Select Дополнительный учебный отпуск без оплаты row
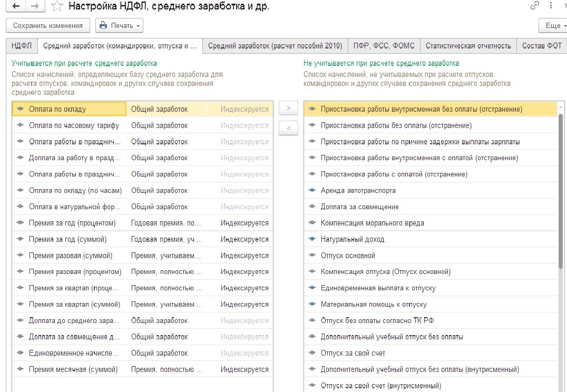567x392 pixels. pos(431,337)
